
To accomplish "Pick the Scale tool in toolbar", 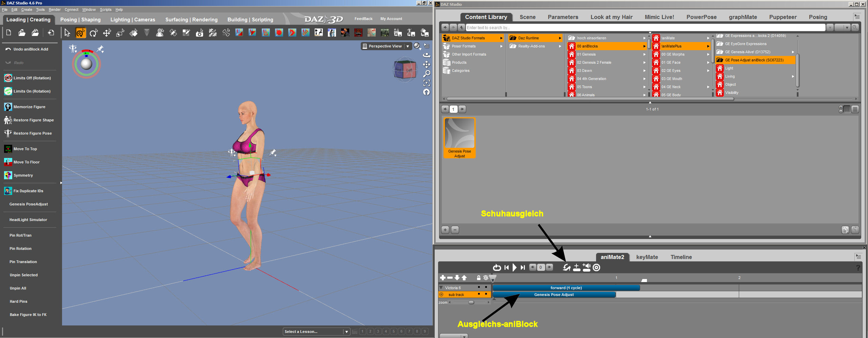I will click(x=120, y=33).
